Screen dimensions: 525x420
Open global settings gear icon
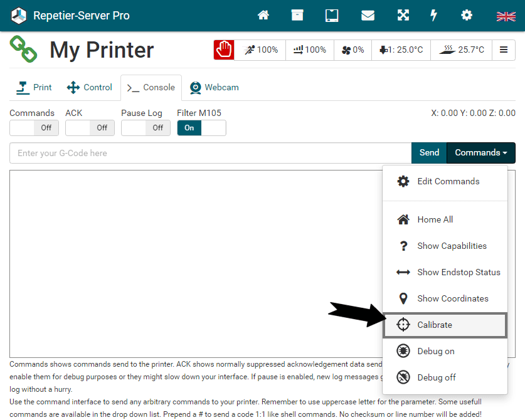click(x=467, y=16)
